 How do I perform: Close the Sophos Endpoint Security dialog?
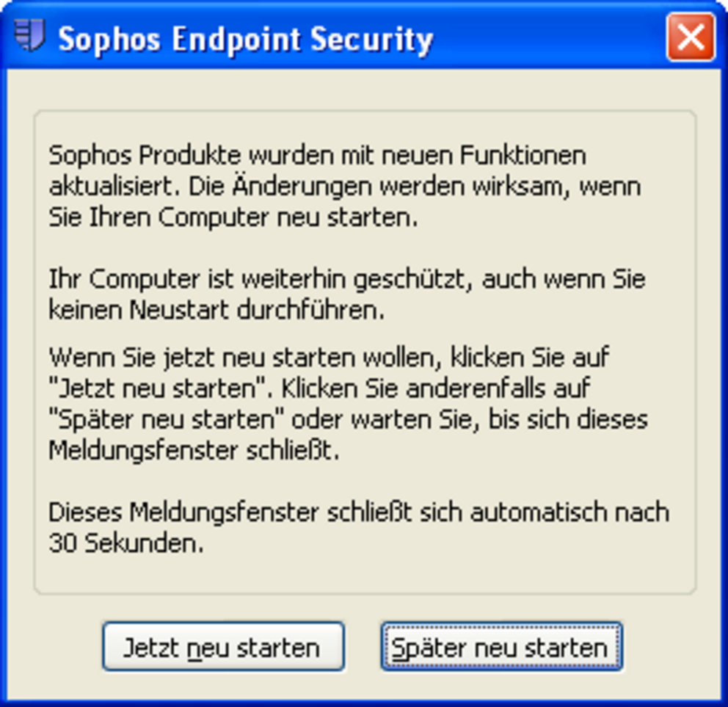691,37
